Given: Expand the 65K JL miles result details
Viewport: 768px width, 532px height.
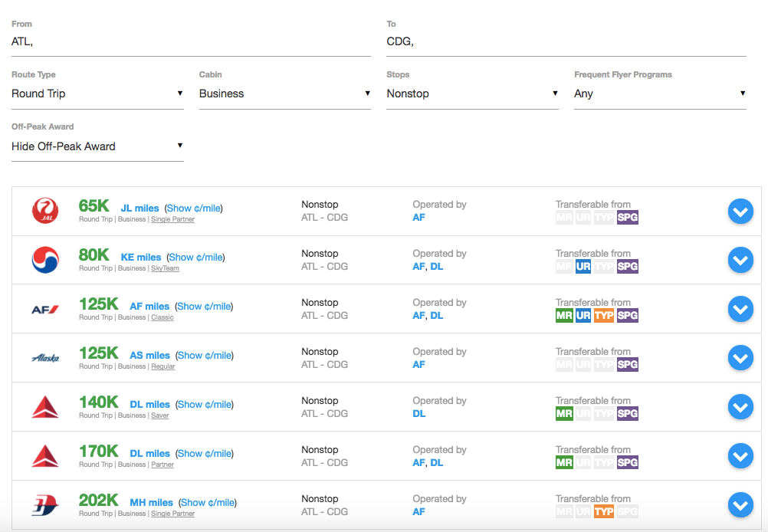Looking at the screenshot, I should (x=740, y=211).
